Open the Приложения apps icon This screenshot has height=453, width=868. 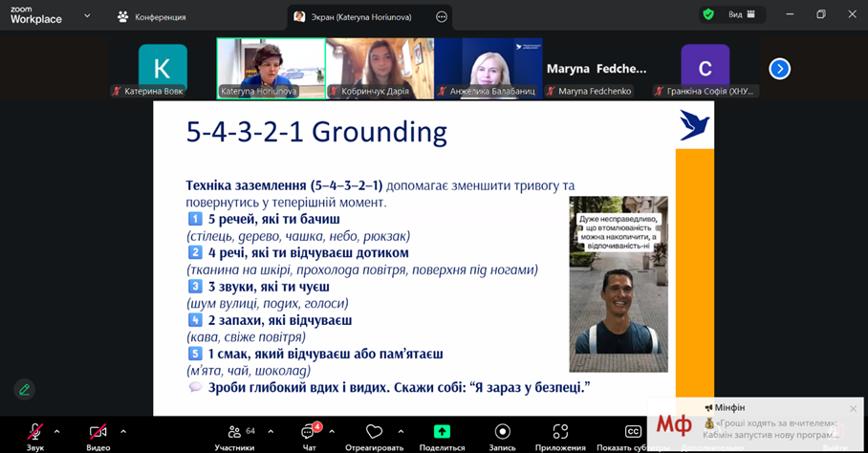coord(560,432)
